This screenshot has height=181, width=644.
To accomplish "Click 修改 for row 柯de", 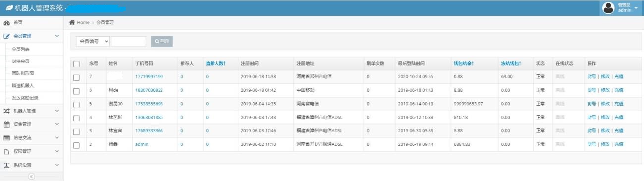I will pos(605,90).
